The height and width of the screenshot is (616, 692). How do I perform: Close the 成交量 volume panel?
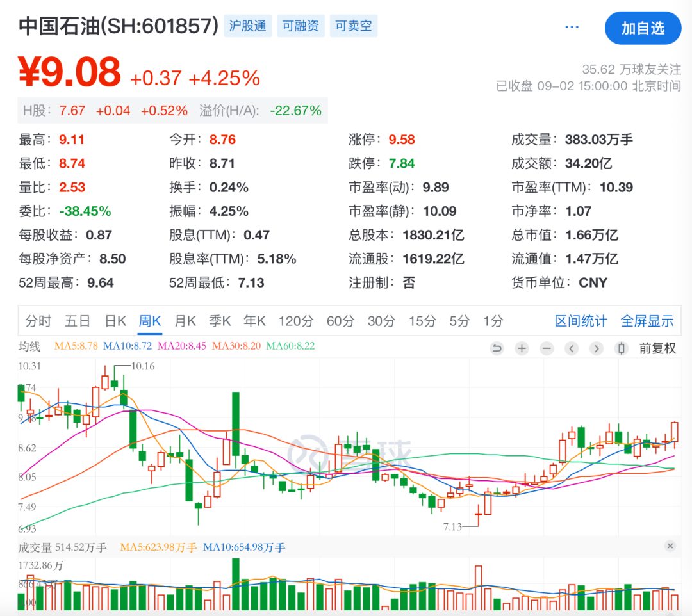tap(670, 546)
